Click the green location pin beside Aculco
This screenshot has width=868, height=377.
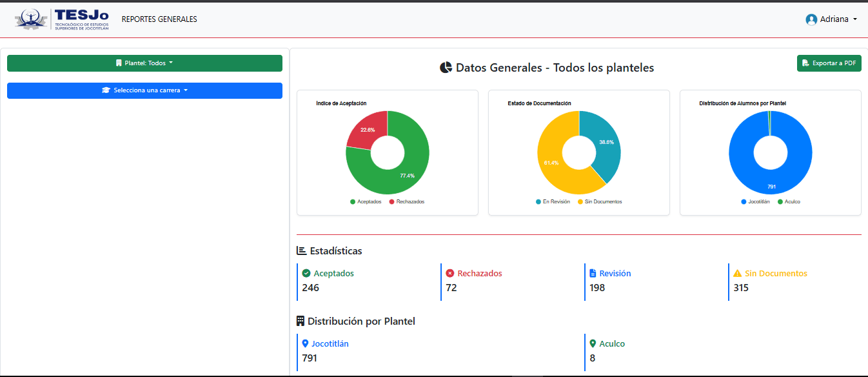(x=593, y=343)
